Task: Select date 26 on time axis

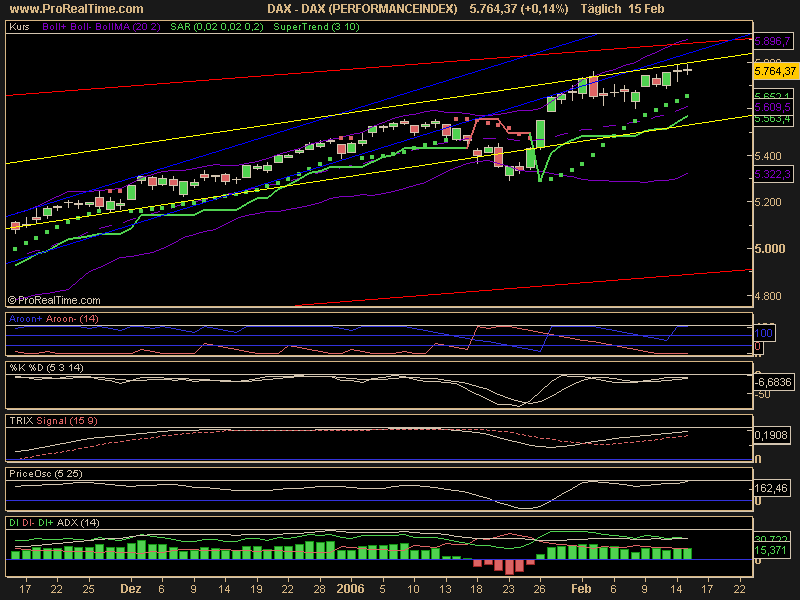Action: click(540, 589)
